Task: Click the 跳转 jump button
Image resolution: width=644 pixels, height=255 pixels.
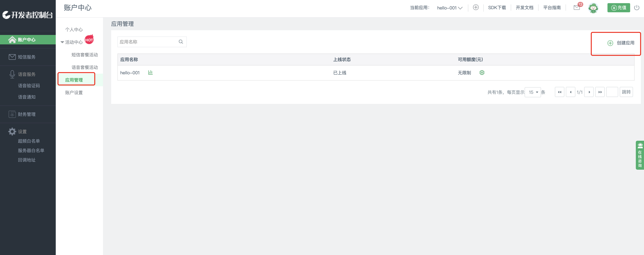Action: [626, 92]
